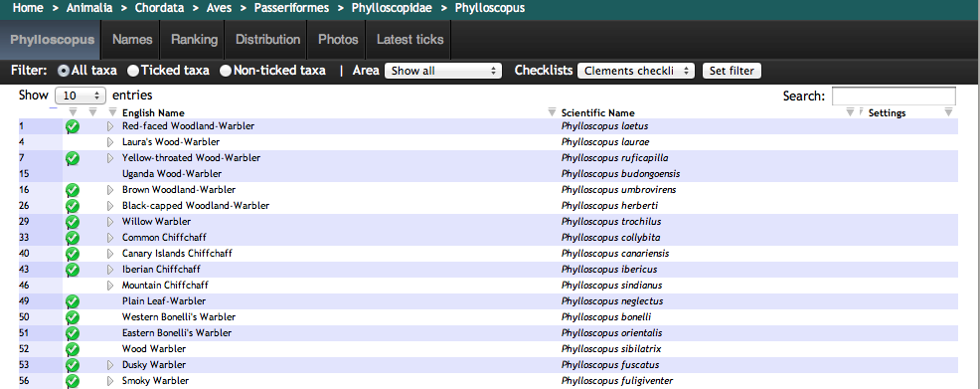980x389 pixels.
Task: Click green tick icon for Willow Warbler
Action: [73, 222]
